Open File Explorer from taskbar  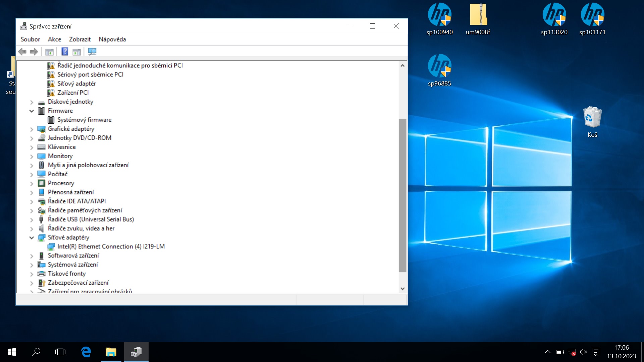click(x=111, y=352)
